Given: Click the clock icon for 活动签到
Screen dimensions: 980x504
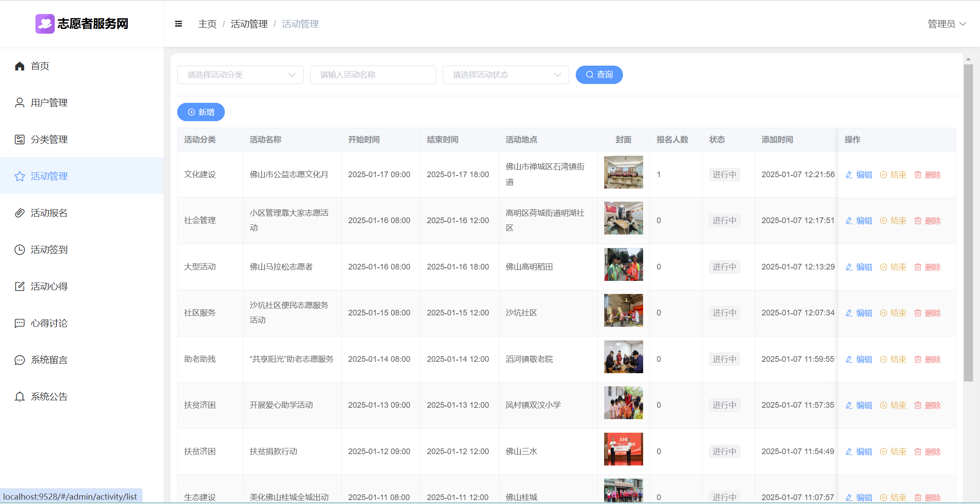Looking at the screenshot, I should (20, 250).
